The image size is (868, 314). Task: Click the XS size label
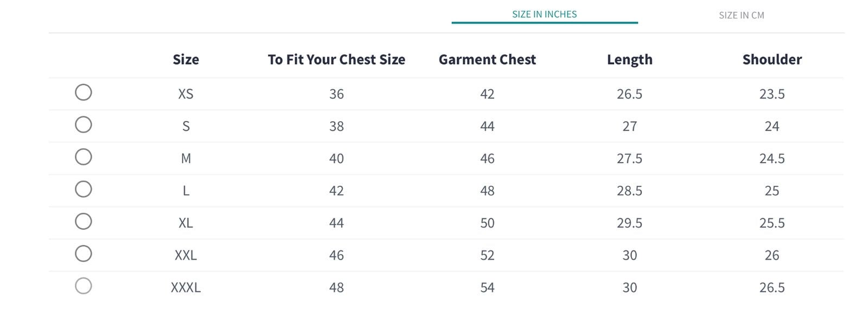pyautogui.click(x=186, y=94)
